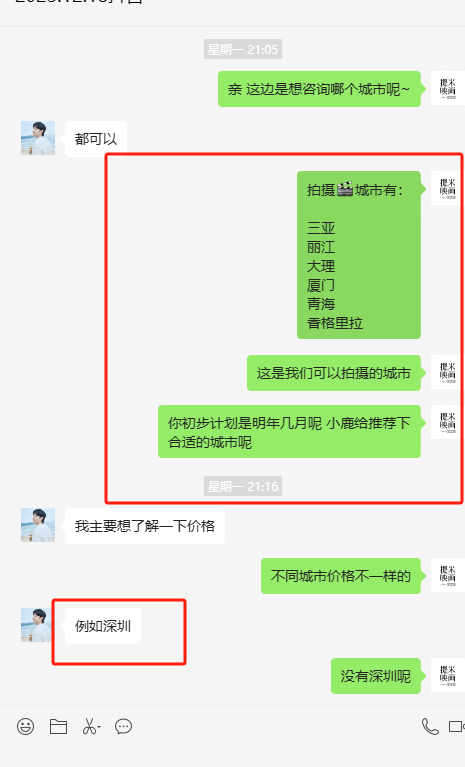This screenshot has height=767, width=465.
Task: Select the reply '不同城市价格不一样的'
Action: pos(341,576)
